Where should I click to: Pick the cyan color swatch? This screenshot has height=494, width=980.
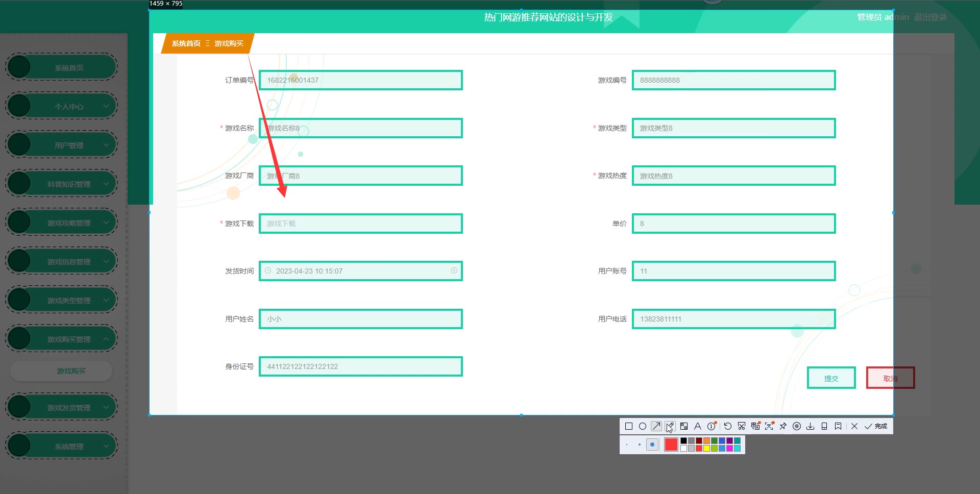pyautogui.click(x=738, y=449)
